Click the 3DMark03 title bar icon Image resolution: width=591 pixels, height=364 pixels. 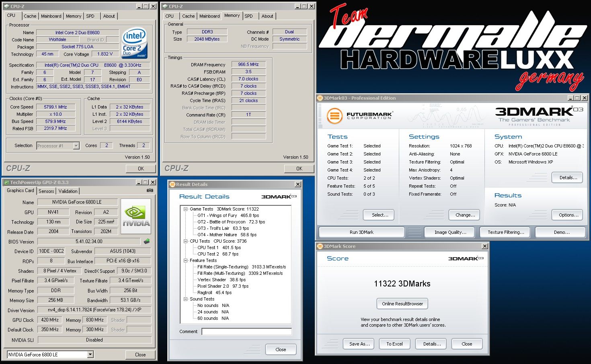[320, 98]
